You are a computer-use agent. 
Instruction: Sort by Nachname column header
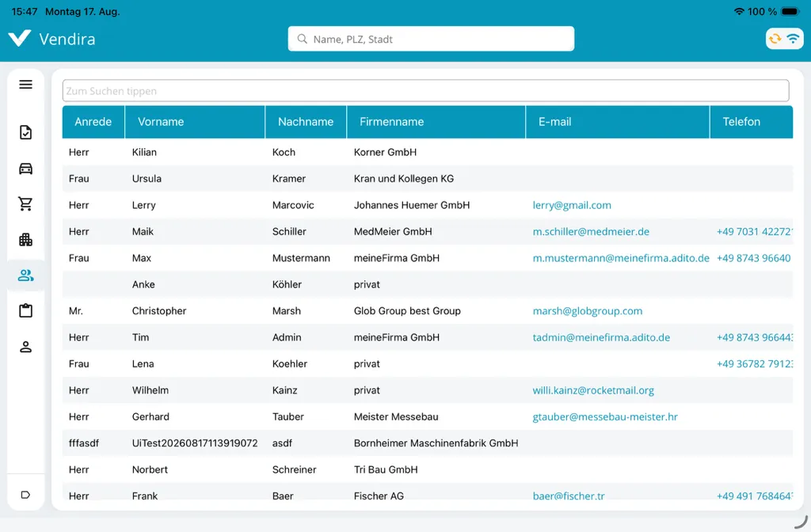[x=306, y=122]
